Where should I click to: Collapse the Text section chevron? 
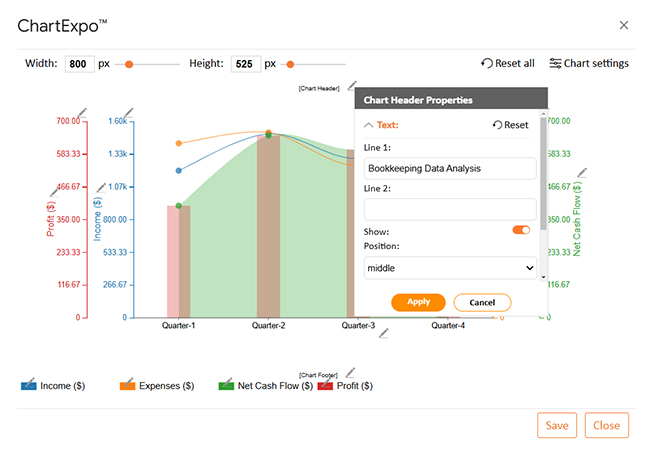click(368, 125)
